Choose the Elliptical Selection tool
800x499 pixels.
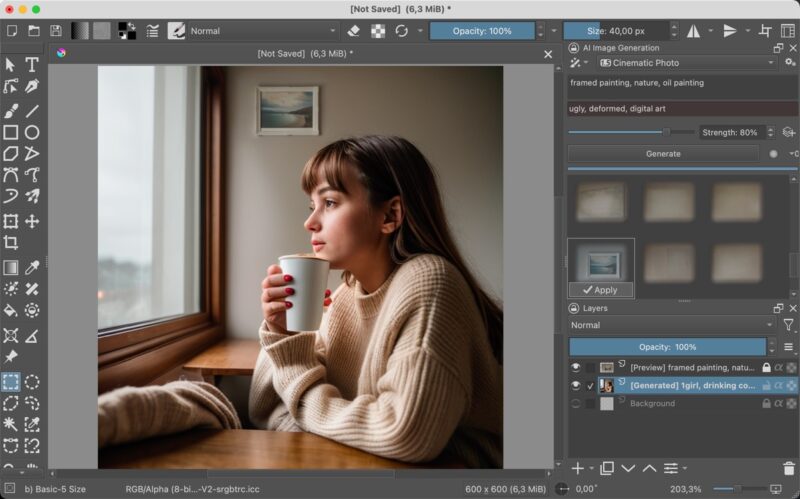tap(32, 382)
